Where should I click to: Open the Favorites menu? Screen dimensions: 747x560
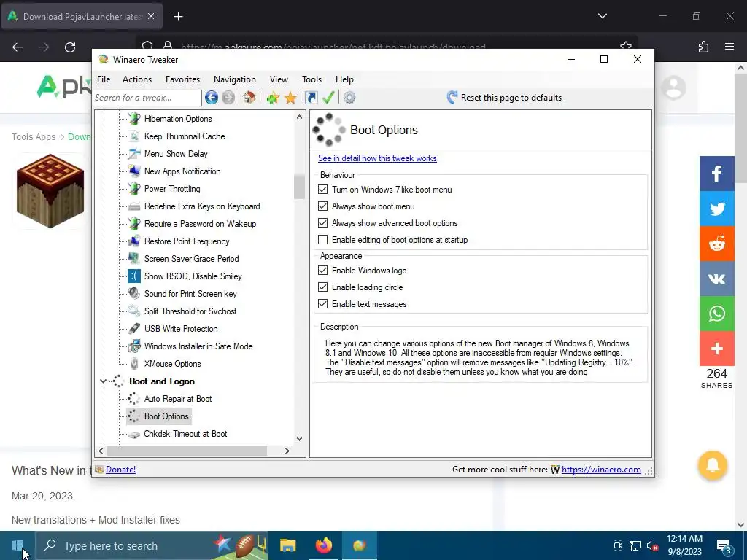[x=182, y=79]
